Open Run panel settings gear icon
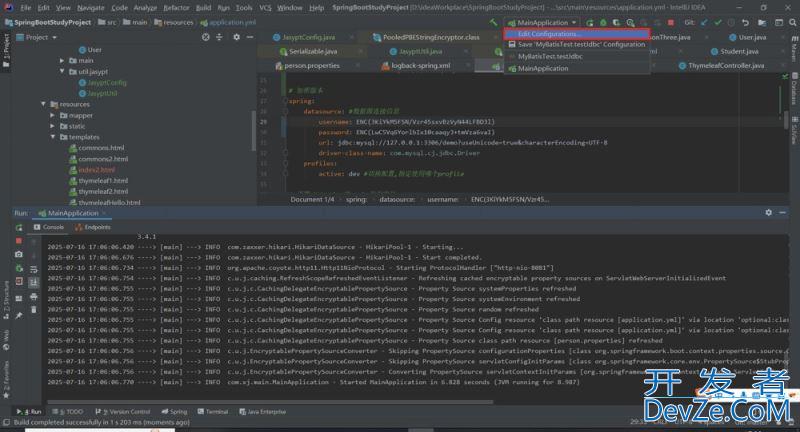The width and height of the screenshot is (800, 432). 768,213
